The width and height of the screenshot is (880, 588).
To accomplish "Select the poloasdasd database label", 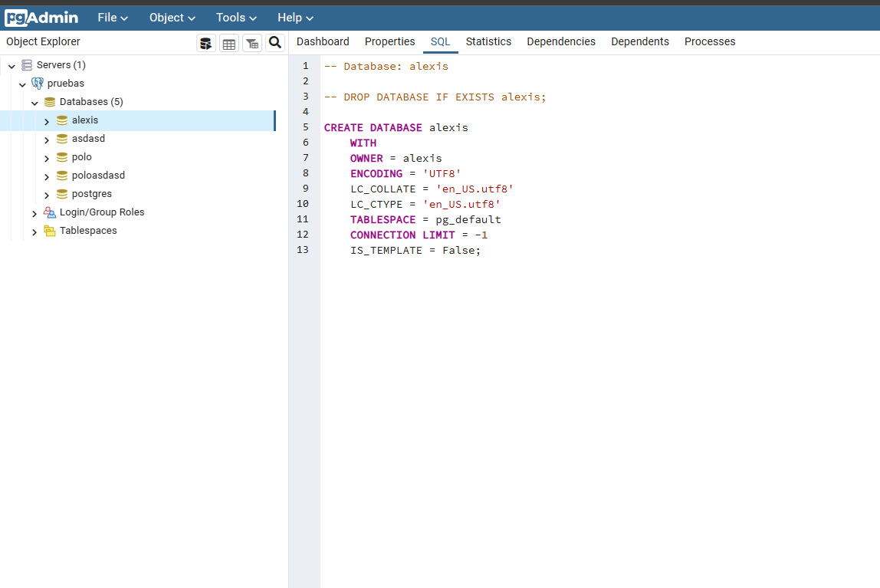I will 98,176.
